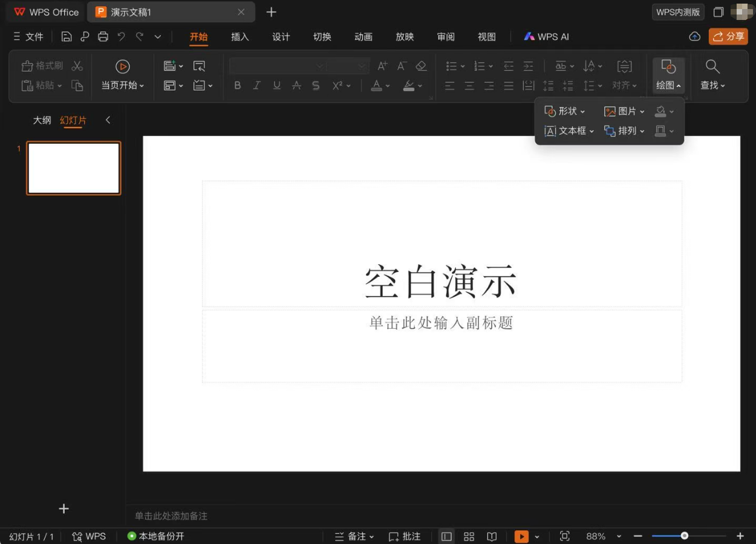Toggle italic formatting

(256, 85)
